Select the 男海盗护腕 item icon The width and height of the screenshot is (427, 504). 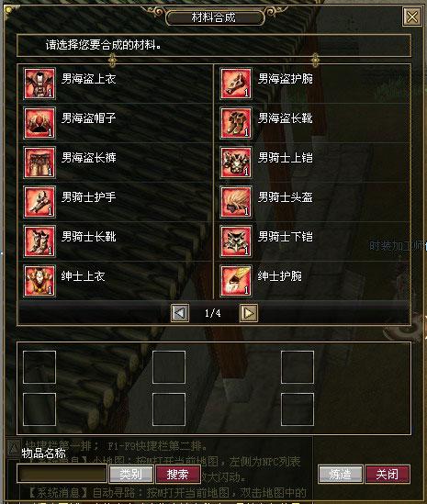[236, 84]
